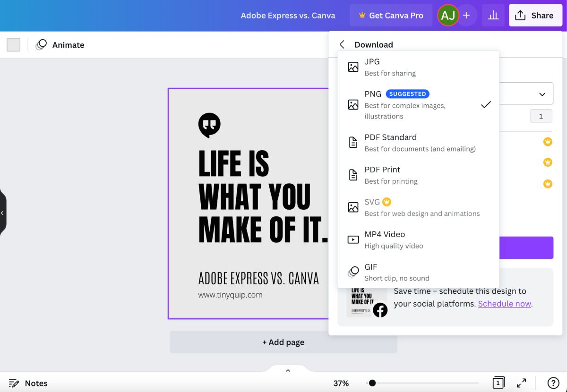The height and width of the screenshot is (392, 567).
Task: Select the LIFE IS WHAT YOU MAKE OF IT headline
Action: click(263, 196)
